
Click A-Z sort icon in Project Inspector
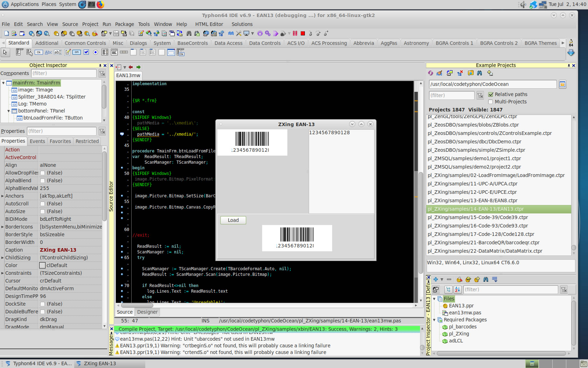click(457, 289)
